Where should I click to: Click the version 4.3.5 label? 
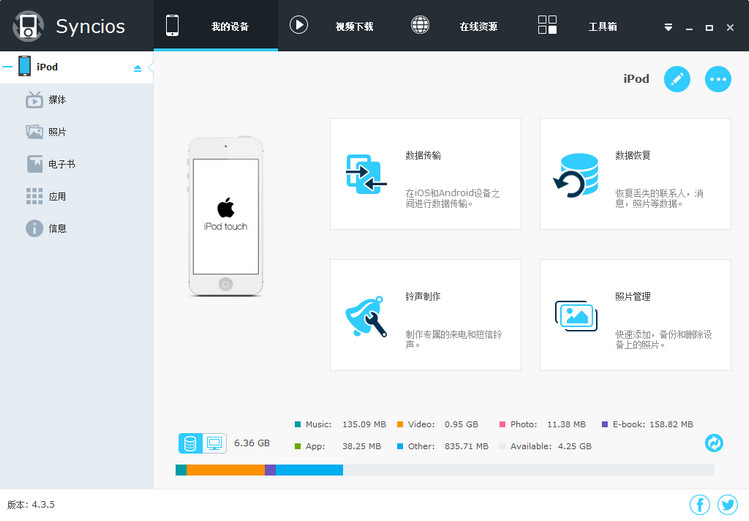pyautogui.click(x=31, y=504)
